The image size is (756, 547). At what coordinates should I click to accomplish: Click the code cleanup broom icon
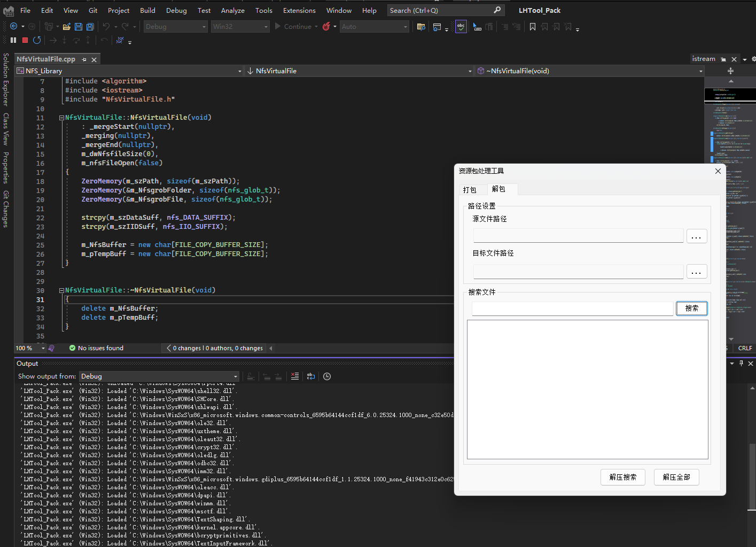(x=51, y=348)
